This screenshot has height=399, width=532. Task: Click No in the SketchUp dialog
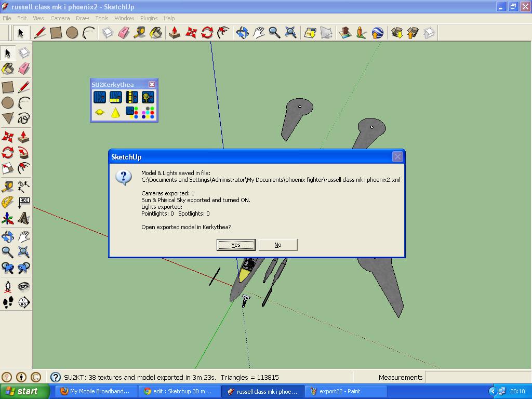[x=278, y=245]
